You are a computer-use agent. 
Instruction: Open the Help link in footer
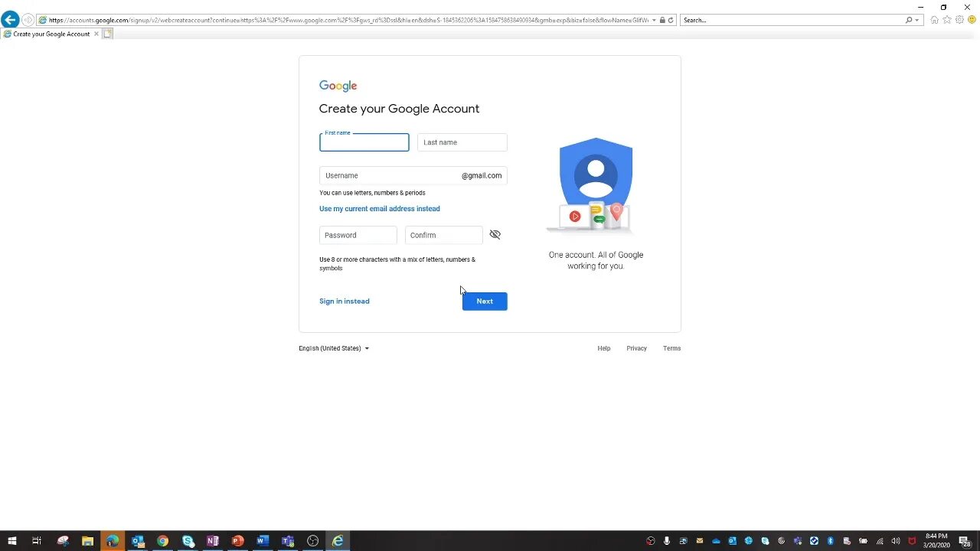point(604,348)
